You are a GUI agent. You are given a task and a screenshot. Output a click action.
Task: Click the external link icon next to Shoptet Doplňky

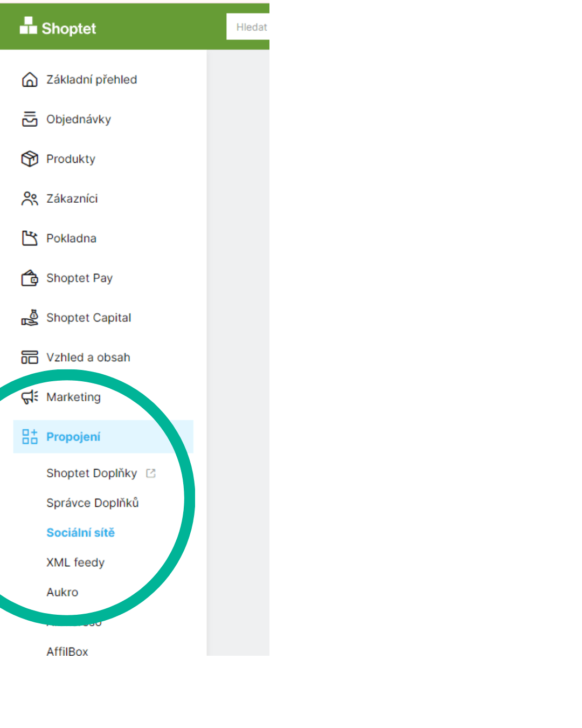coord(151,473)
